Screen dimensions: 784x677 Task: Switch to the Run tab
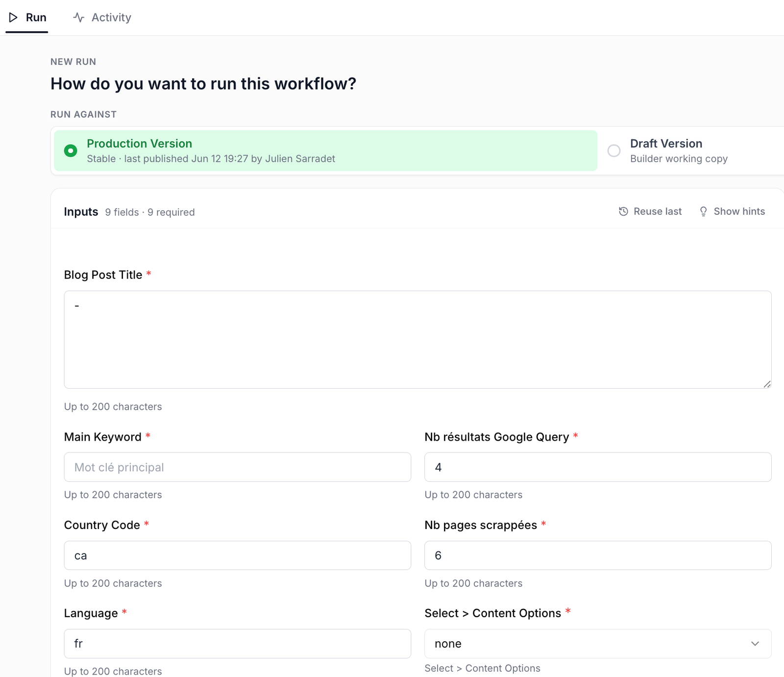pos(27,17)
